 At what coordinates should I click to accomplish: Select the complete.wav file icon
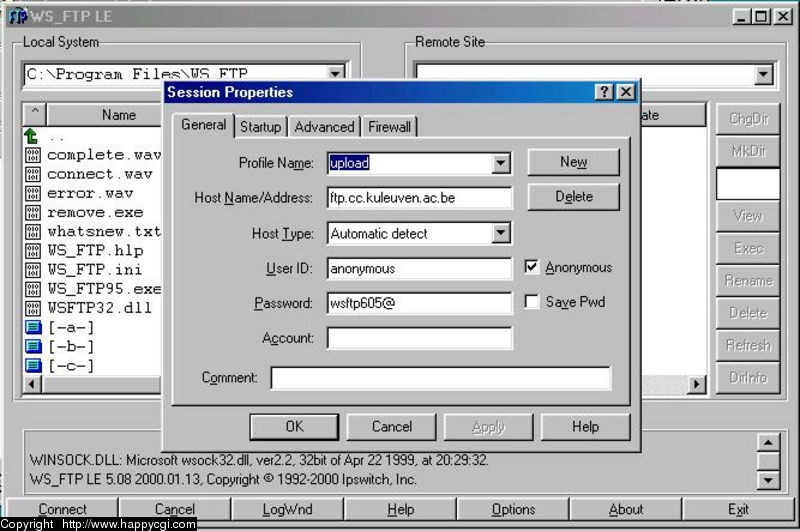tap(33, 155)
